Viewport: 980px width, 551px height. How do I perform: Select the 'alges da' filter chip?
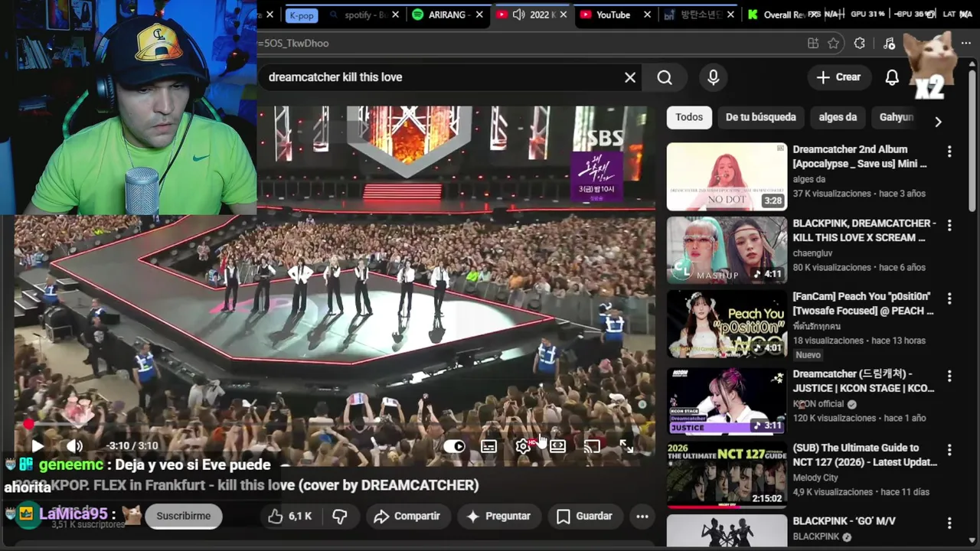[838, 117]
